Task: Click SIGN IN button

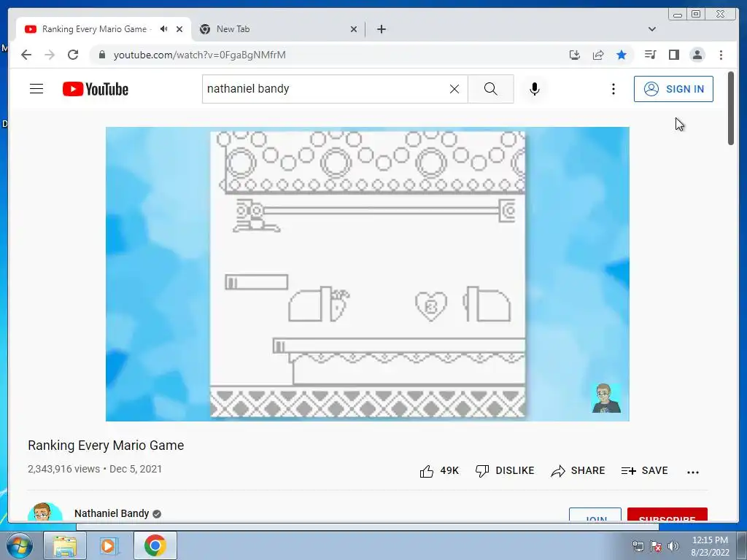Action: [673, 89]
